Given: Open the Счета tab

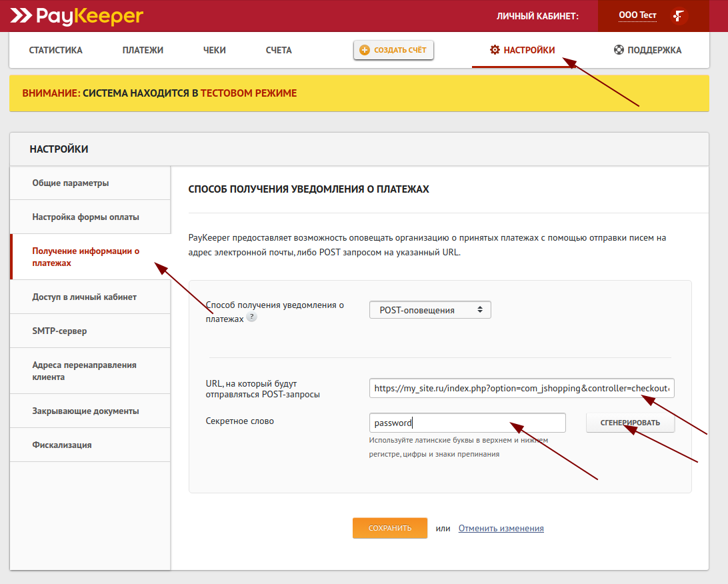Looking at the screenshot, I should (279, 50).
